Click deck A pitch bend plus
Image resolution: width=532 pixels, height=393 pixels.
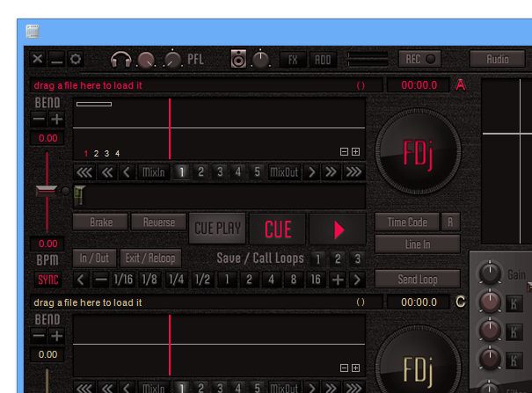coord(56,119)
